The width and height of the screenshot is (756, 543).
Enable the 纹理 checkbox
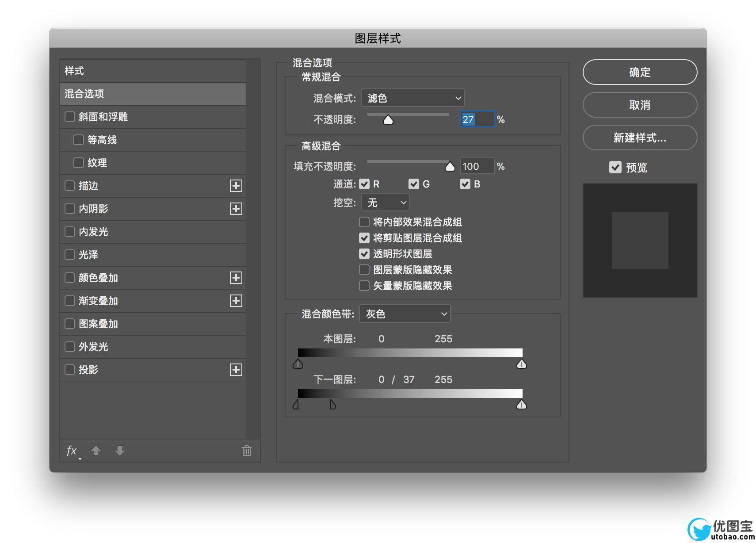(79, 163)
